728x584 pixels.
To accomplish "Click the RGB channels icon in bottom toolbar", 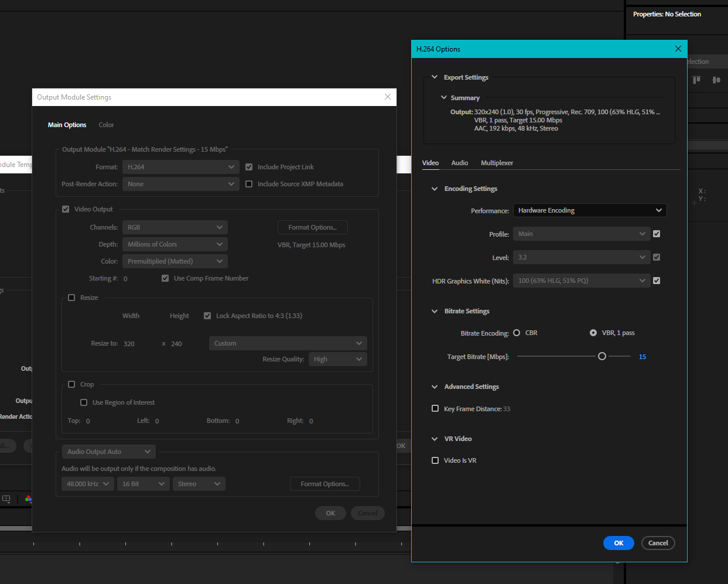I will tap(29, 498).
